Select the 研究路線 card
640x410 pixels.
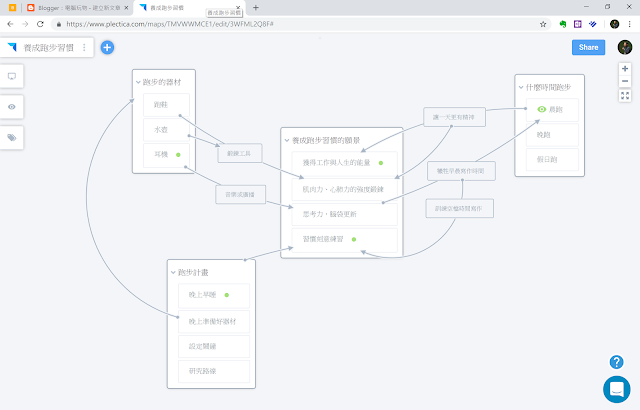coord(214,371)
